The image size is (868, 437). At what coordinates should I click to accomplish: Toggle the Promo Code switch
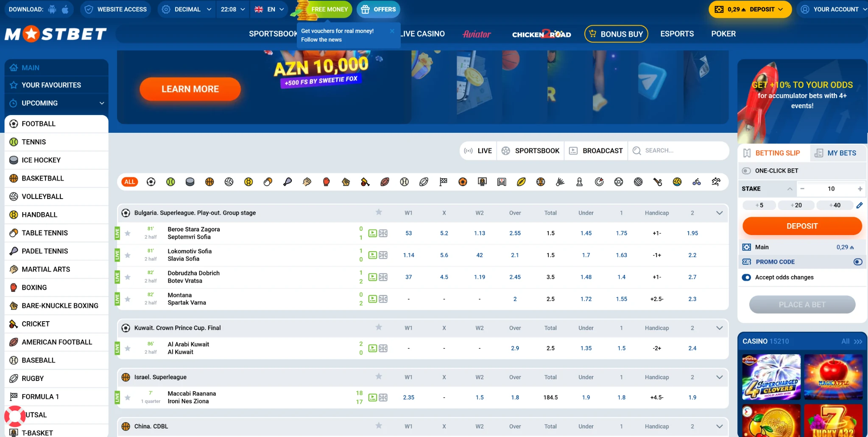(858, 262)
